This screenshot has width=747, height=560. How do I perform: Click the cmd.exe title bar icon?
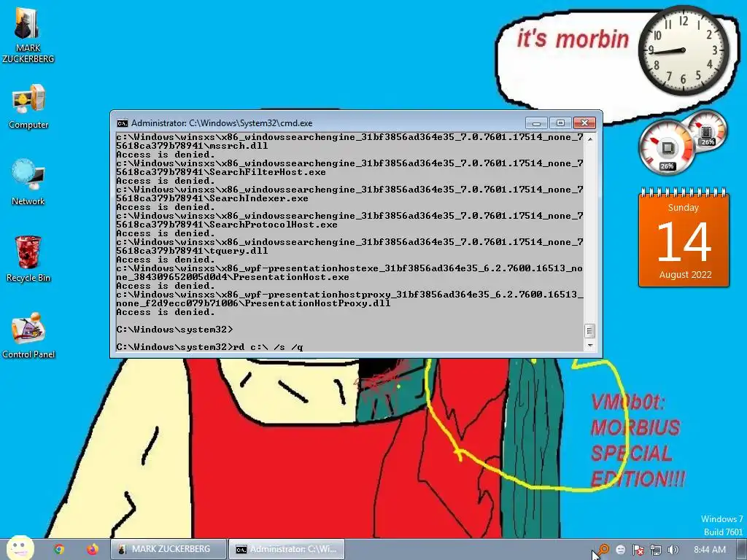coord(123,123)
